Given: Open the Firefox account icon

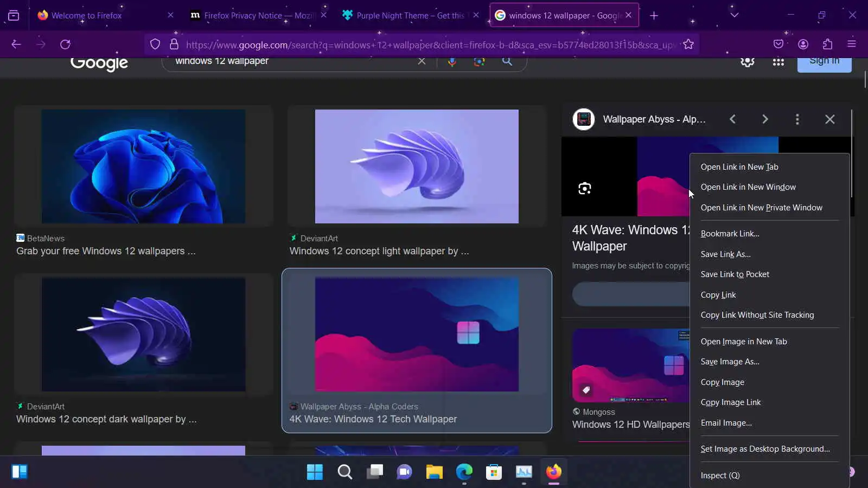Looking at the screenshot, I should (803, 44).
